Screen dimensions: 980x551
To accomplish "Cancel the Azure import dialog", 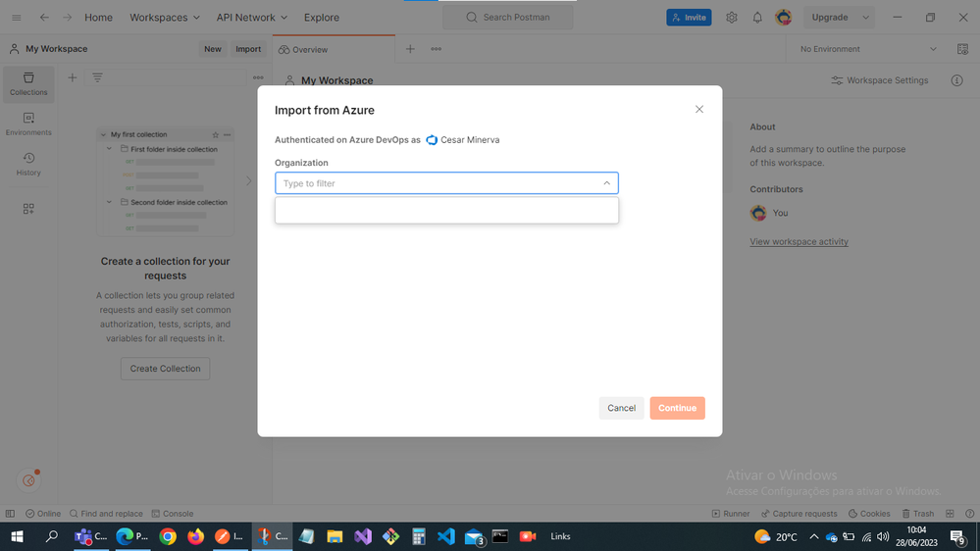I will coord(621,408).
